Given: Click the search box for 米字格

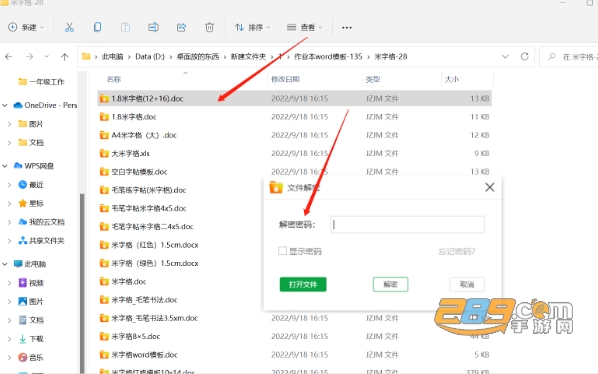Looking at the screenshot, I should point(570,57).
